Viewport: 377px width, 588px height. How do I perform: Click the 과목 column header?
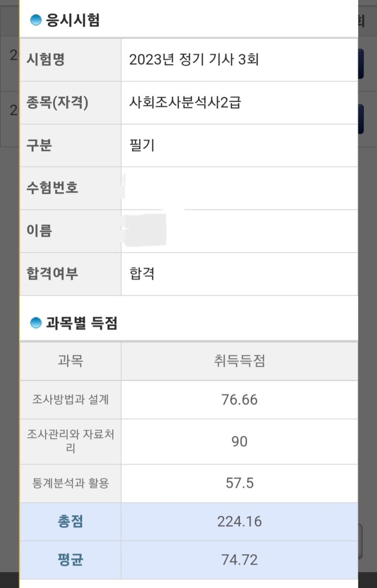tap(71, 361)
